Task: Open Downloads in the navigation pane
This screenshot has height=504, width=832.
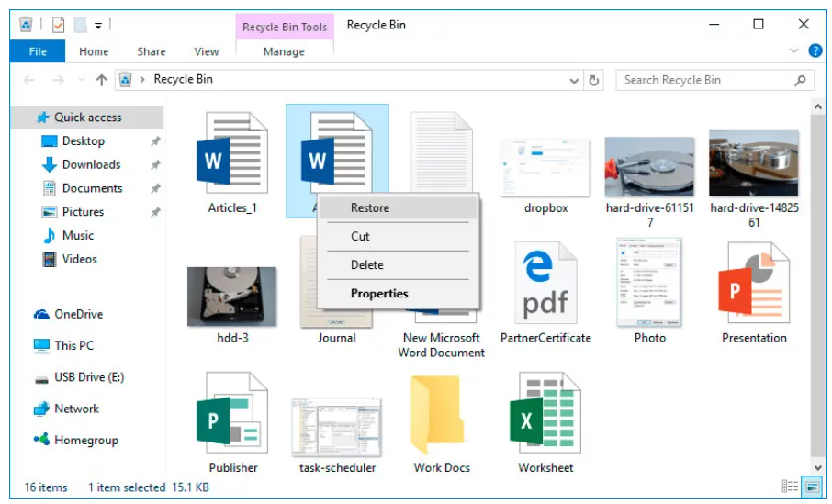Action: tap(91, 164)
